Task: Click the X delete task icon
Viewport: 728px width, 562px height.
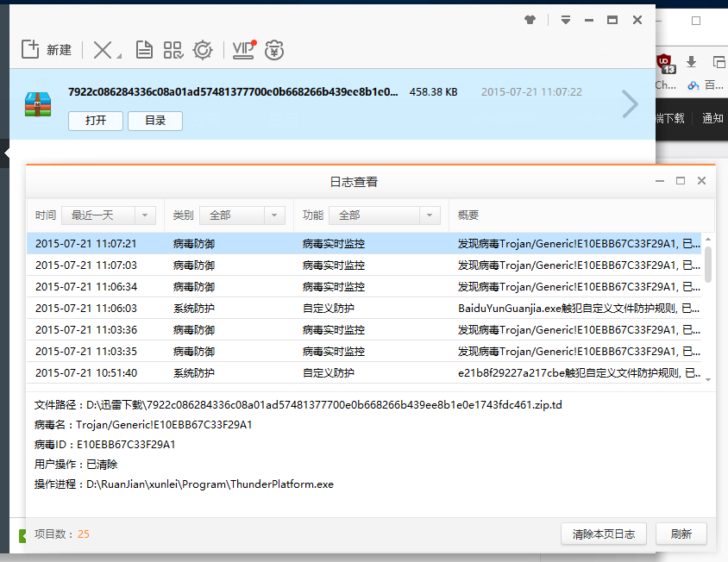Action: 104,50
